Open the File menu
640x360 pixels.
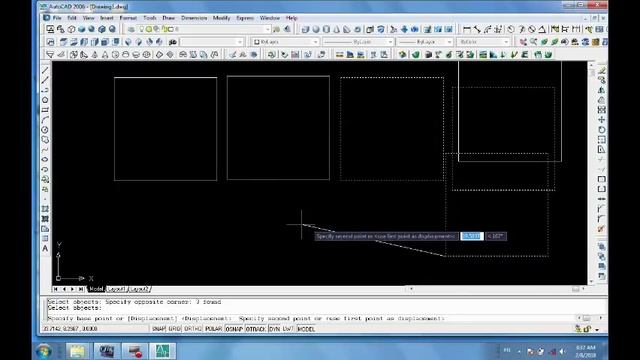[x=57, y=18]
